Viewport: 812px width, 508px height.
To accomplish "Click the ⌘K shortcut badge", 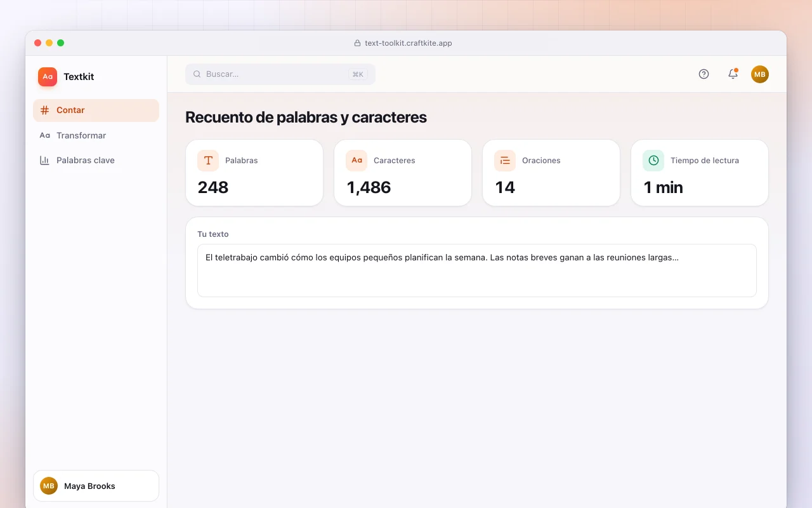I will pos(358,74).
